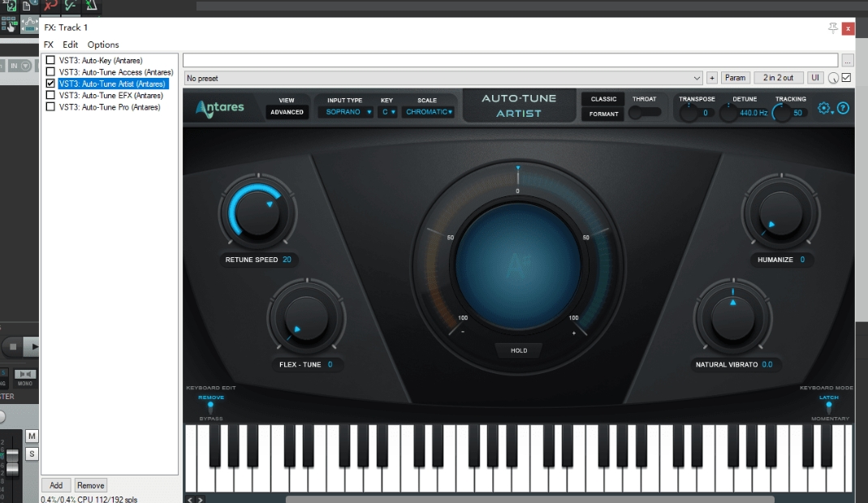The width and height of the screenshot is (868, 503).
Task: Click the Flex-Tune knob
Action: pyautogui.click(x=306, y=318)
